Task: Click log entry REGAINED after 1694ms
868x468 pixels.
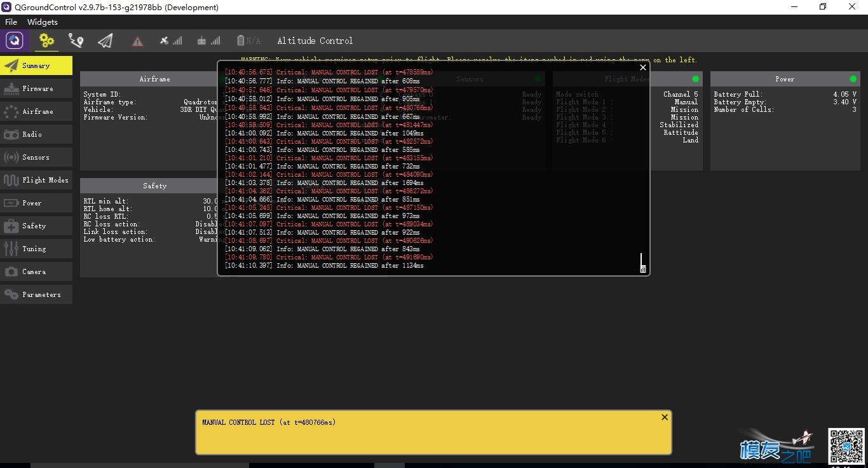Action: click(324, 183)
